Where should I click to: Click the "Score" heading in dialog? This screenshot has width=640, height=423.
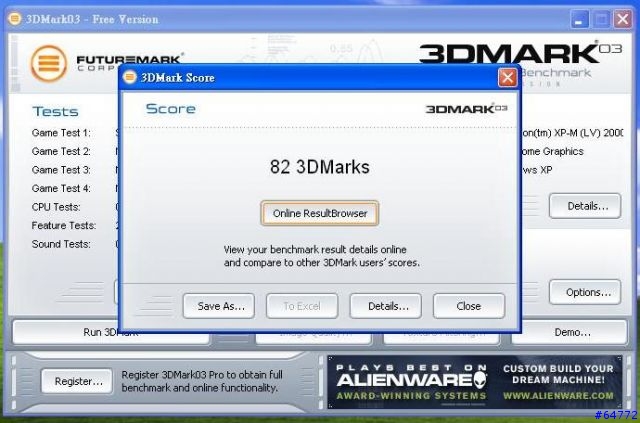point(171,109)
